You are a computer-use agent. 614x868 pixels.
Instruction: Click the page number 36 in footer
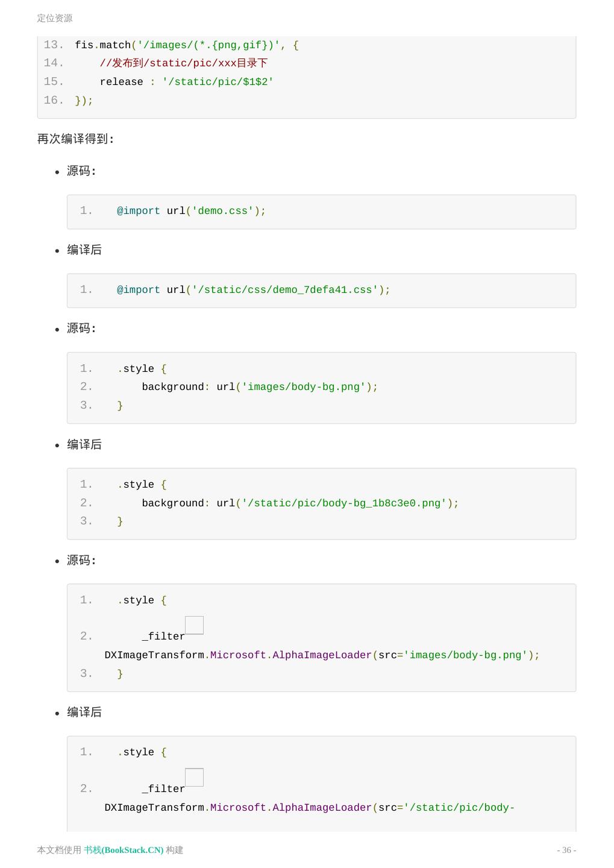(566, 850)
